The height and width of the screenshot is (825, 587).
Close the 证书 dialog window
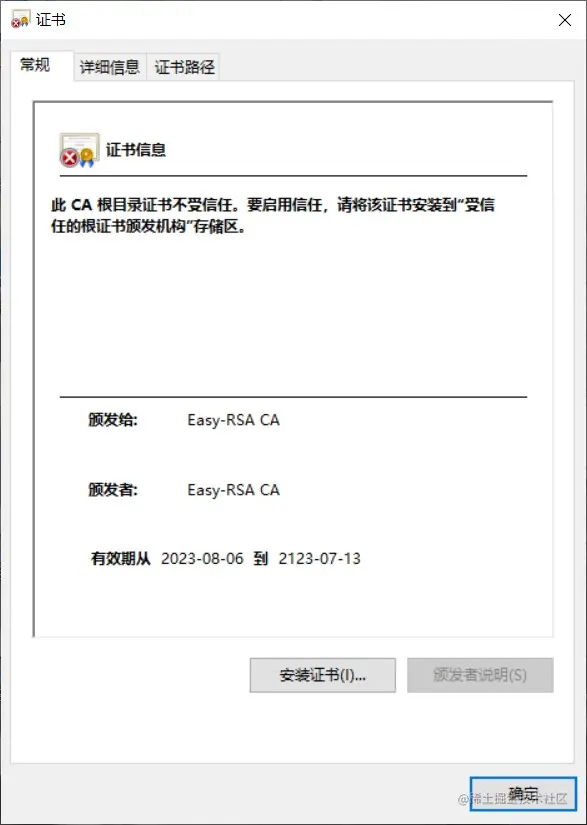tap(564, 20)
